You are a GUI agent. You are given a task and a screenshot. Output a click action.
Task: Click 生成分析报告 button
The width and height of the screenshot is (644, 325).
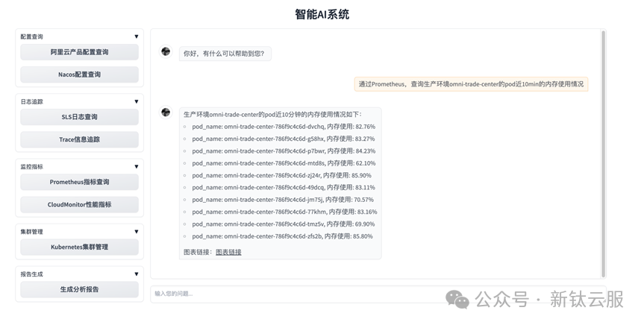(79, 289)
